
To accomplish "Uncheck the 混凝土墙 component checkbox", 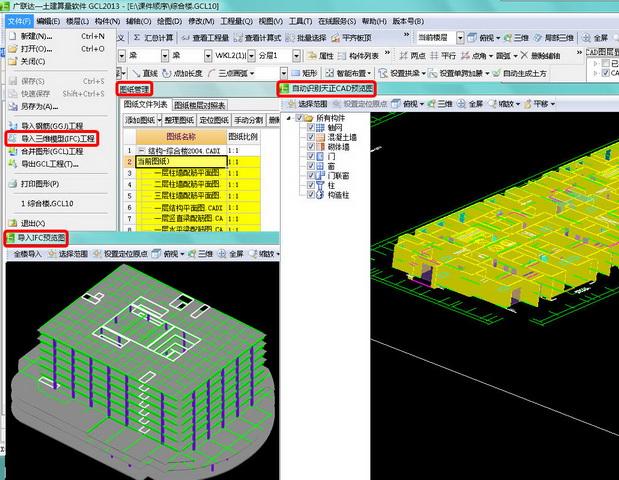I will coord(311,137).
